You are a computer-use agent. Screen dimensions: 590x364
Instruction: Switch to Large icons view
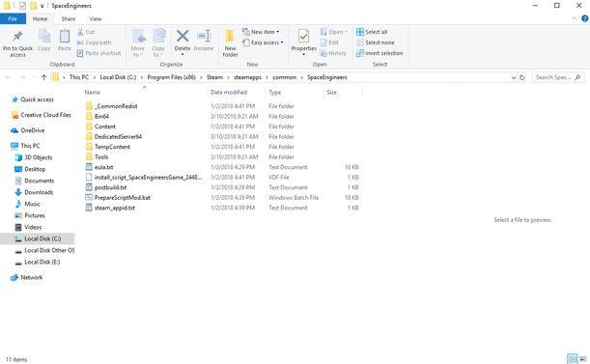[x=583, y=359]
